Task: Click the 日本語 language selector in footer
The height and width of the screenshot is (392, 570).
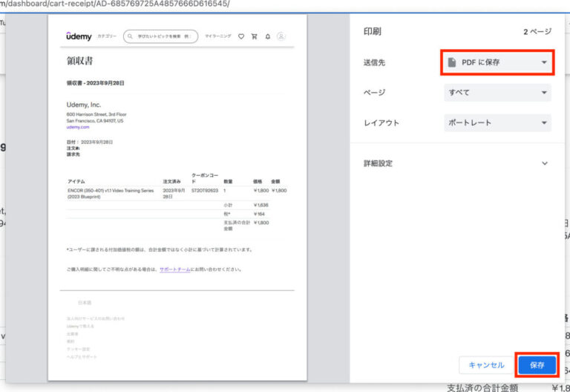Action: point(85,303)
